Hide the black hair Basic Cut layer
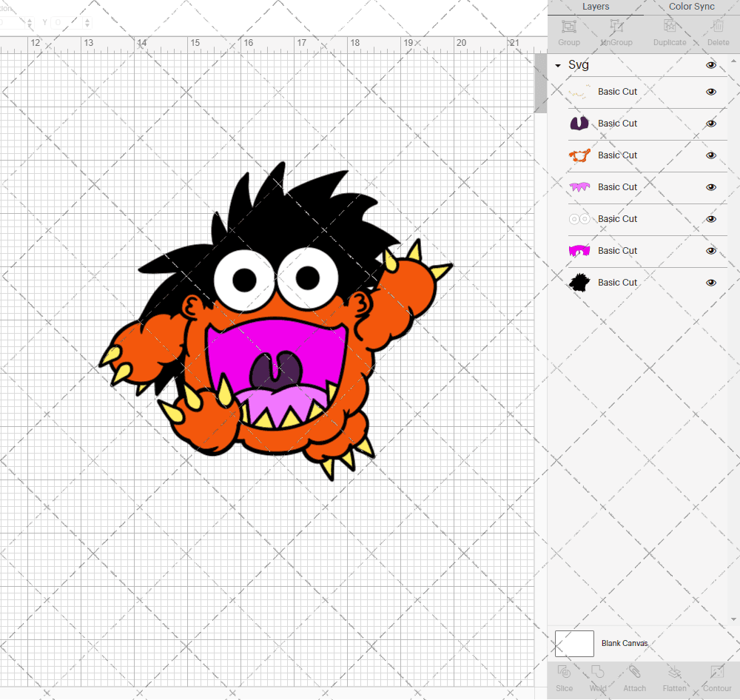Image resolution: width=740 pixels, height=700 pixels. pyautogui.click(x=711, y=283)
